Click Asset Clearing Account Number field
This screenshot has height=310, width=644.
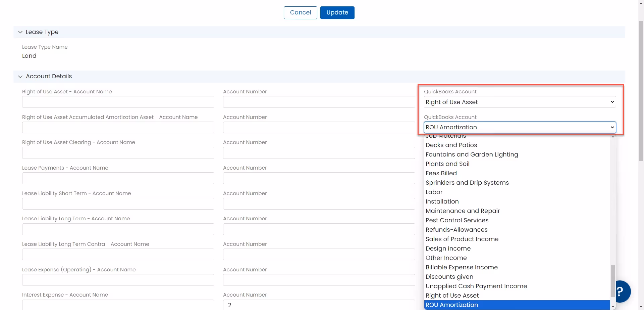pos(319,153)
